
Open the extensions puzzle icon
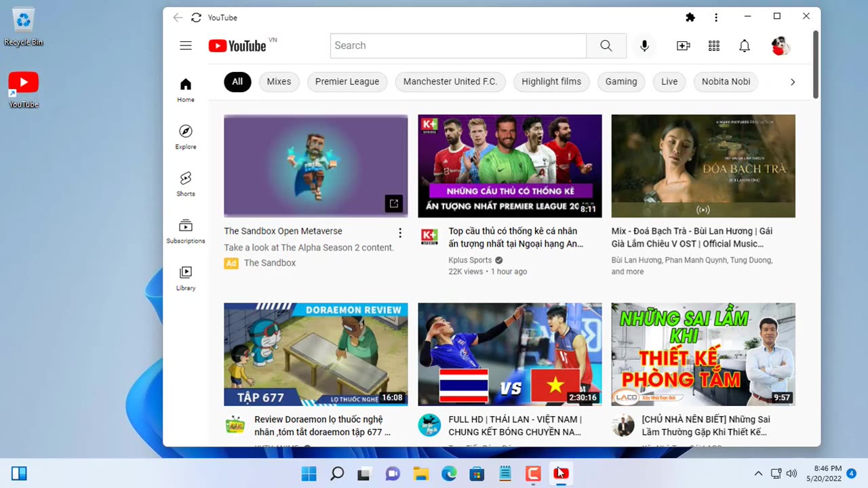coord(690,17)
